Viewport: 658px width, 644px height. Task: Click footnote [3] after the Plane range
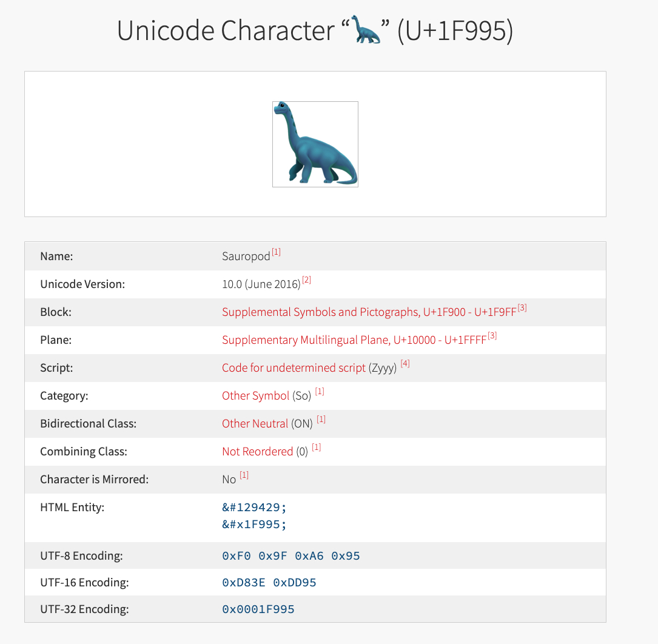pos(492,336)
